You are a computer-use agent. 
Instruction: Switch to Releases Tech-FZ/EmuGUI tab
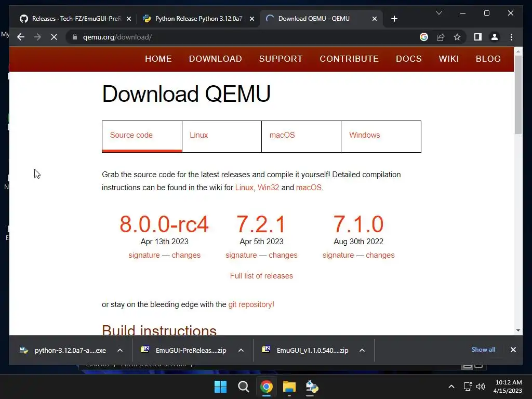pos(75,19)
